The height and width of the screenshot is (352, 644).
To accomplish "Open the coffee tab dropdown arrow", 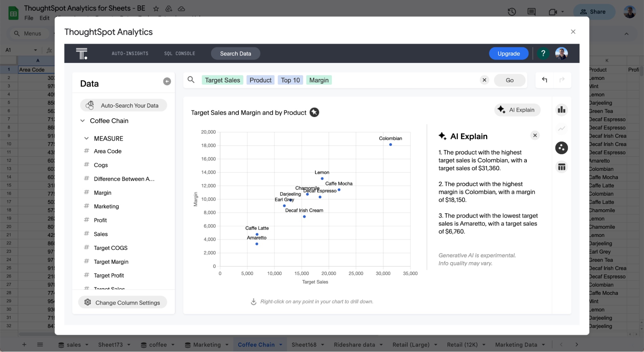I will [173, 345].
